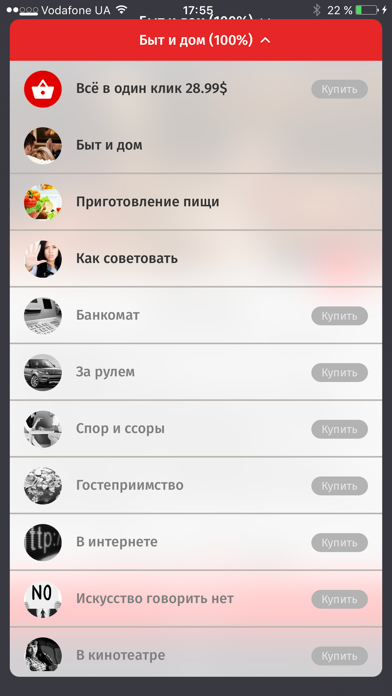Select the Как советовать list entry
Image resolution: width=392 pixels, height=696 pixels.
[x=196, y=259]
